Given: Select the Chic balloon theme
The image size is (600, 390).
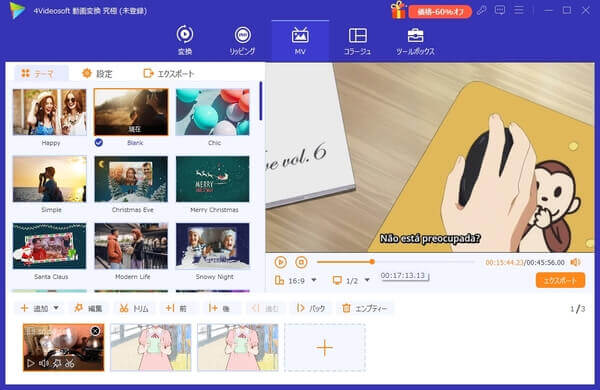Looking at the screenshot, I should [212, 112].
